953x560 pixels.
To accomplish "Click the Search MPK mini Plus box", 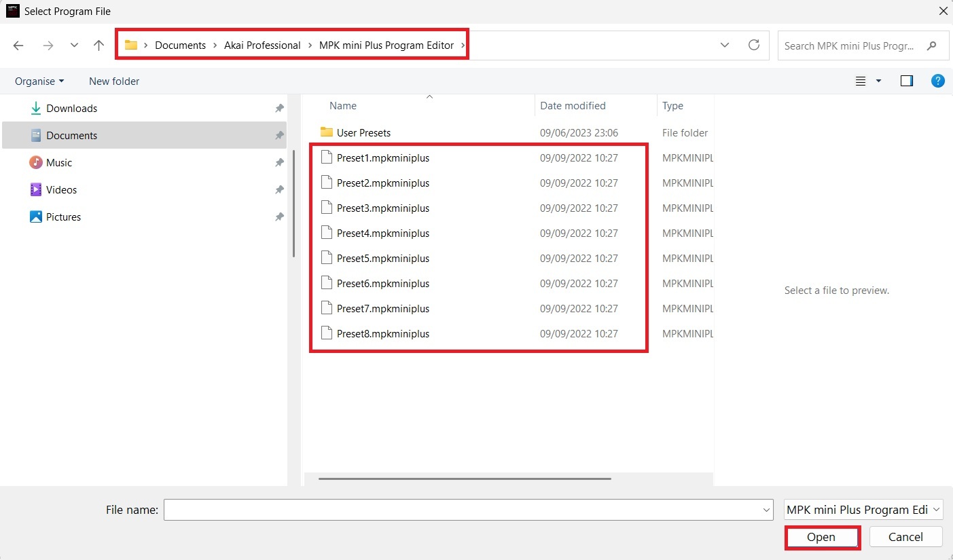I will click(x=862, y=45).
